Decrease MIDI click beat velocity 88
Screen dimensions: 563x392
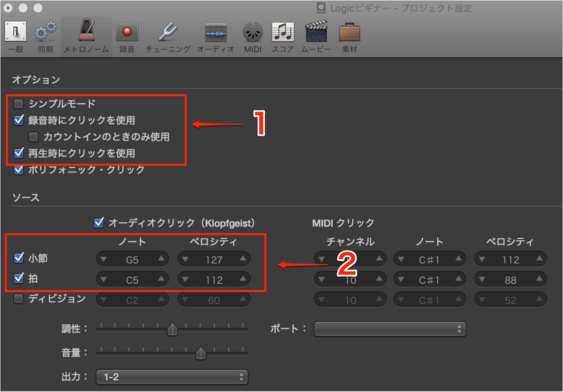click(482, 279)
